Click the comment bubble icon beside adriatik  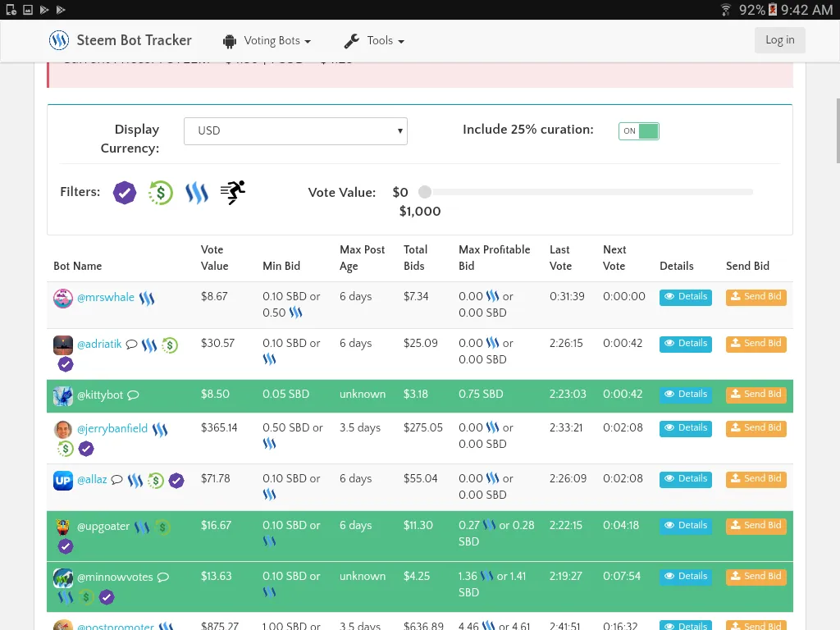point(131,345)
